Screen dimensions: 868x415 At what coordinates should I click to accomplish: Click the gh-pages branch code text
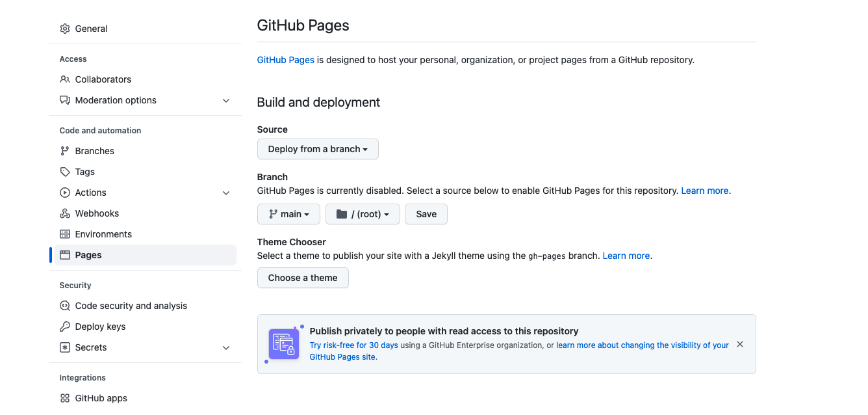click(547, 256)
